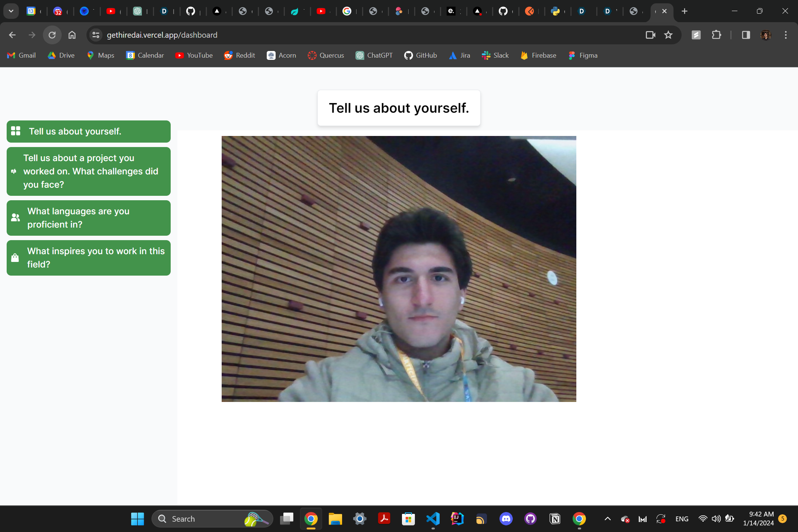Click the bag icon beside 'What inspires you' question
Image resolution: width=798 pixels, height=532 pixels.
15,258
